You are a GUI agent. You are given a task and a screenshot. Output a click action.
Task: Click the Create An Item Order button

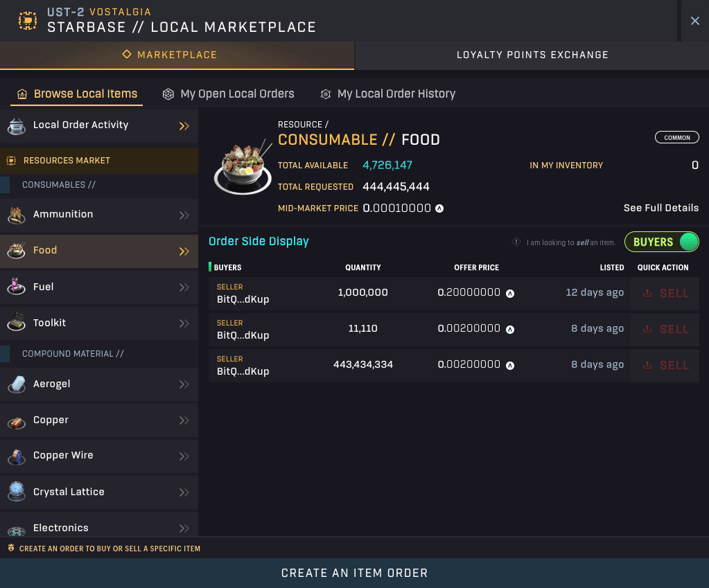(355, 573)
